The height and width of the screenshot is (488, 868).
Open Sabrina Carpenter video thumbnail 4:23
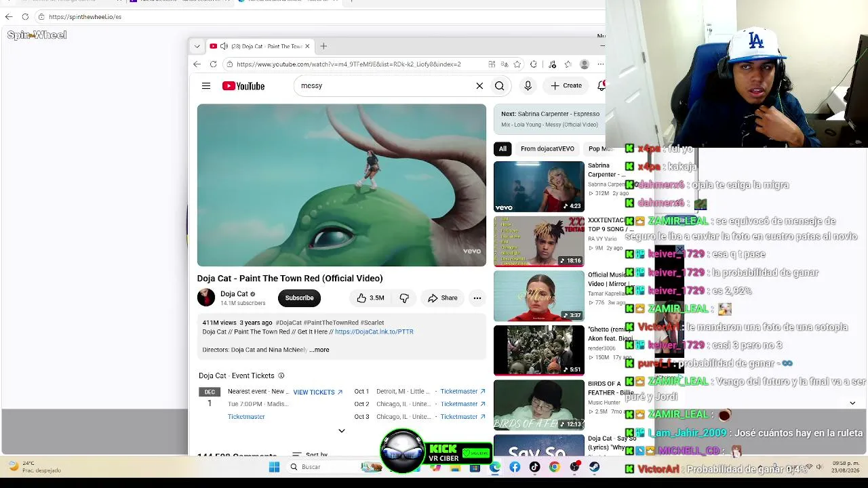(x=538, y=186)
